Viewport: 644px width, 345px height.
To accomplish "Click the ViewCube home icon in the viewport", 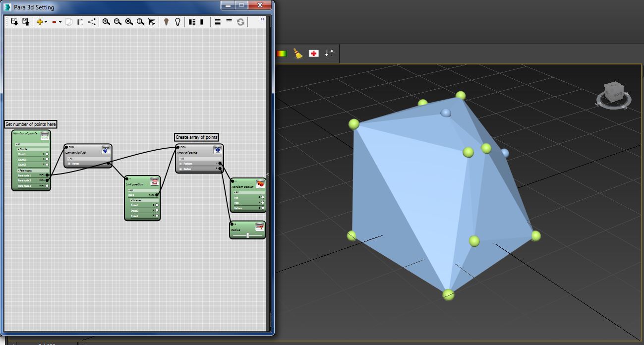I will tap(614, 92).
